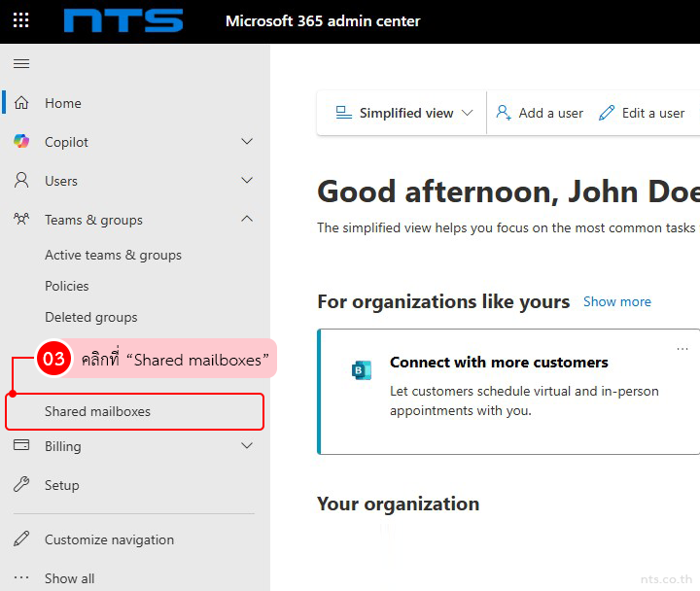Screen dimensions: 700x591
Task: Open the app launcher waffle icon
Action: tap(20, 20)
